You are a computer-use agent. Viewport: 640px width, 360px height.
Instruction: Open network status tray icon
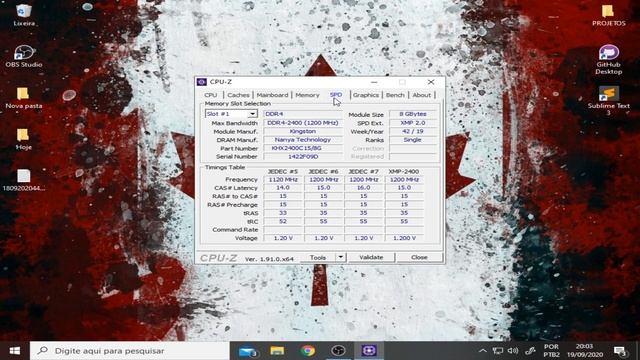point(498,351)
